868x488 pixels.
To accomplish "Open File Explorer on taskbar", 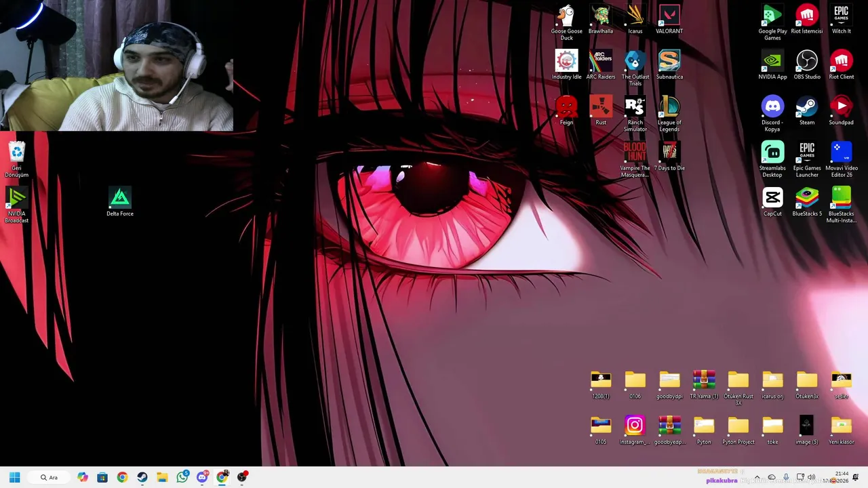I will click(x=162, y=477).
